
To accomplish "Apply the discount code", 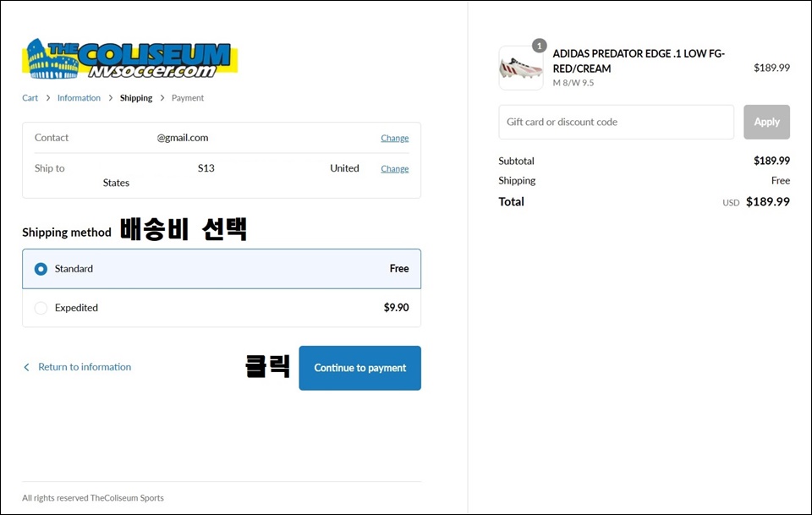I will pyautogui.click(x=766, y=122).
